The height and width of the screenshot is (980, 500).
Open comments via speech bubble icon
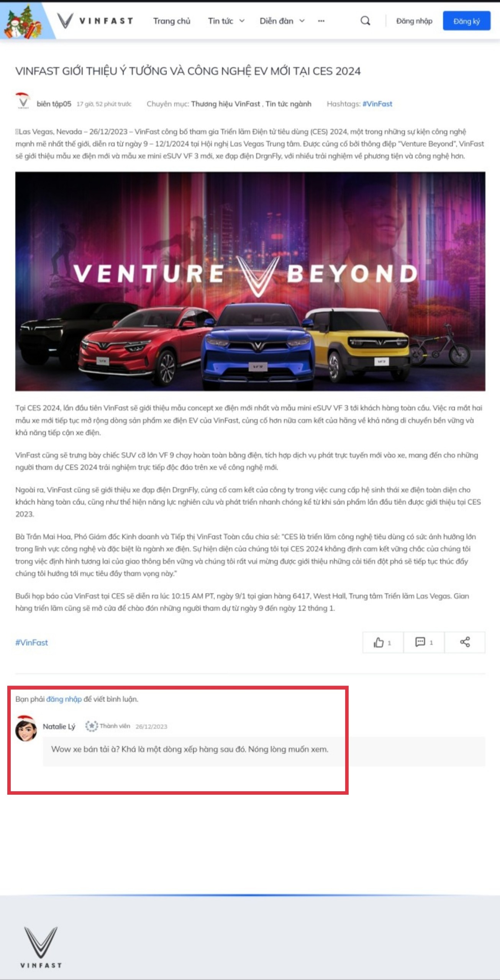pyautogui.click(x=424, y=642)
